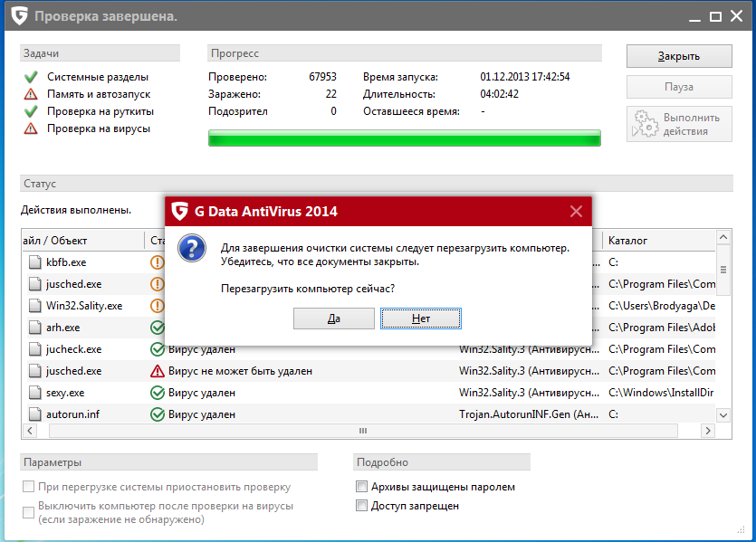This screenshot has width=756, height=542.
Task: Click scroll down arrow of results list
Action: coord(723,414)
